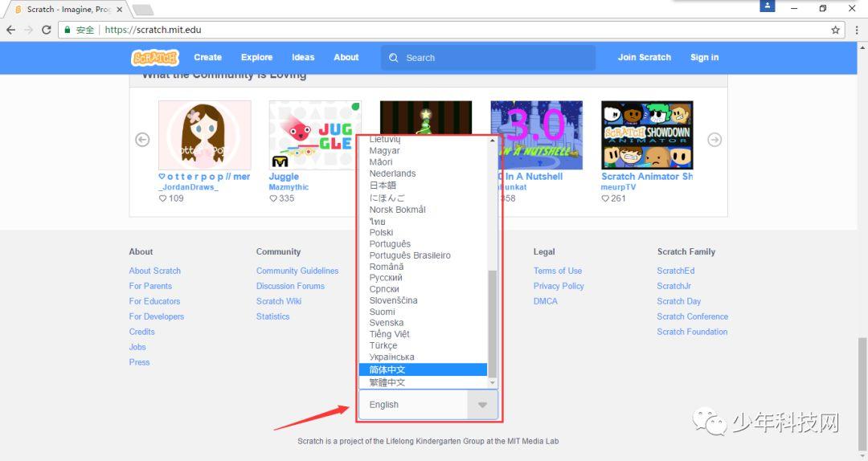This screenshot has width=868, height=461.
Task: Select Suomi from the language list
Action: tap(423, 312)
